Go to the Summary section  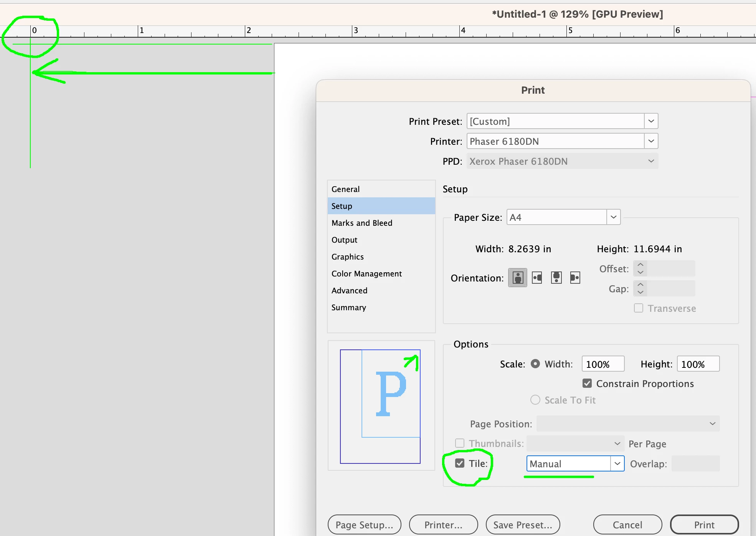[x=348, y=308]
